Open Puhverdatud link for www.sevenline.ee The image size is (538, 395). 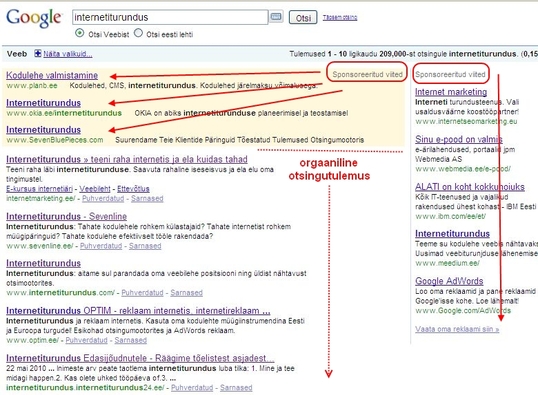[101, 246]
